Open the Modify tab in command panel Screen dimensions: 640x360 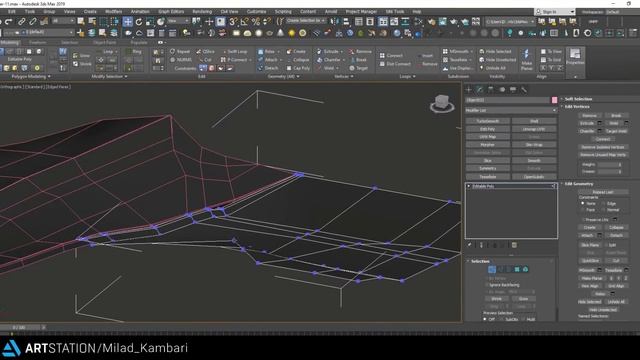pyautogui.click(x=480, y=89)
